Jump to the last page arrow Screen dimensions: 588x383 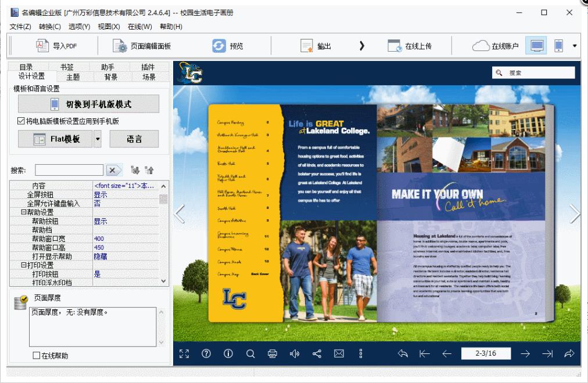[547, 353]
